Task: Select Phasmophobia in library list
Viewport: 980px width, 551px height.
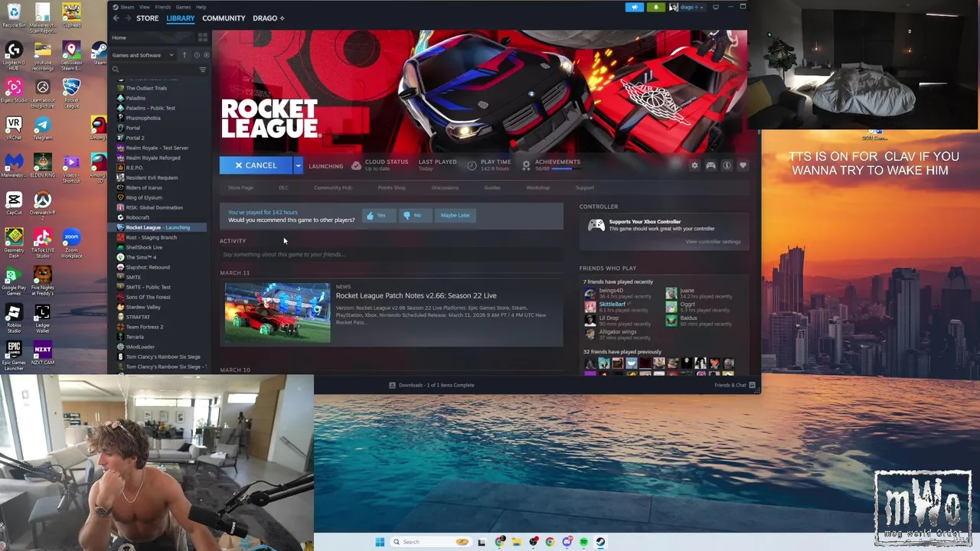Action: [143, 118]
